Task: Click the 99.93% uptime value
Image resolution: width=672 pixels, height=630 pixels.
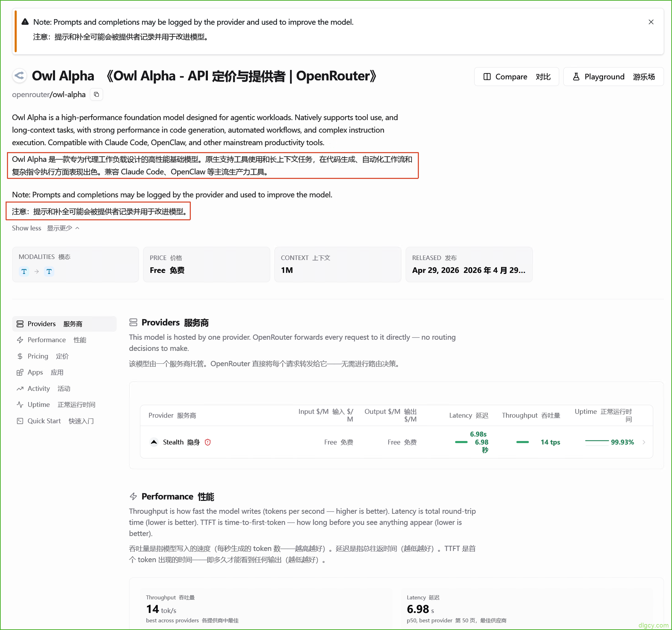Action: pyautogui.click(x=622, y=442)
